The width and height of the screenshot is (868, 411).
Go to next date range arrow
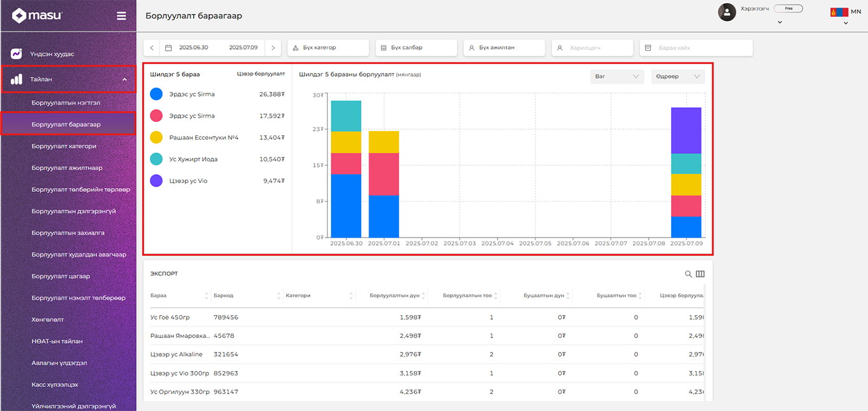click(x=273, y=48)
